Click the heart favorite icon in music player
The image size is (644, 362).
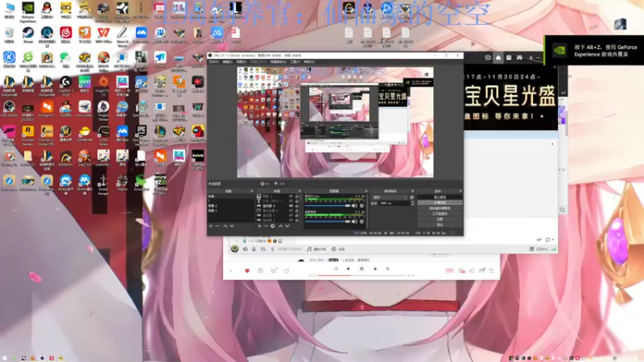[x=247, y=271]
